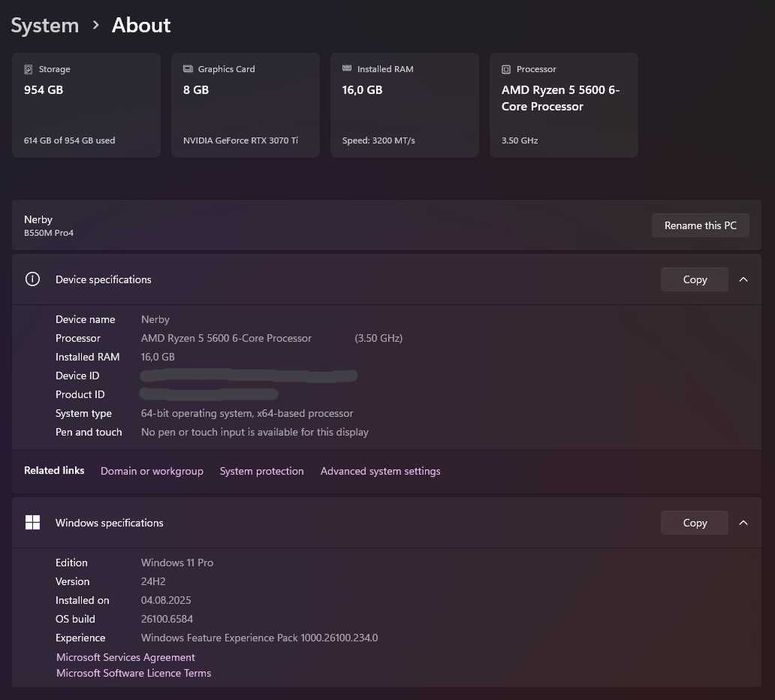Click the redacted Device ID value
Image resolution: width=775 pixels, height=700 pixels.
click(249, 376)
